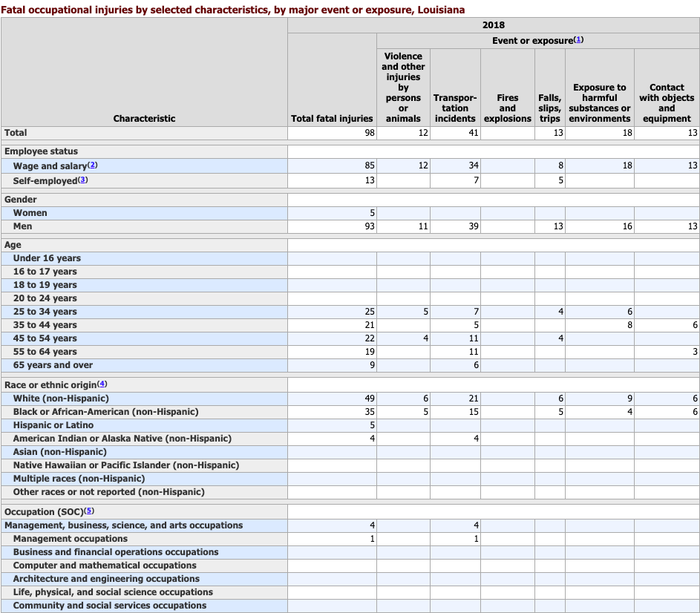Select Other races or not reported row label
700x613 pixels.
point(108,492)
